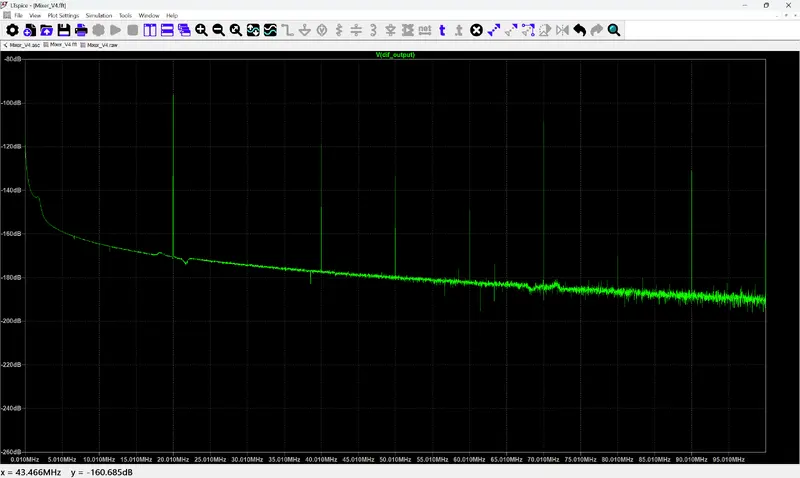Screen dimensions: 800x478
Task: Click the cursor readout in status bar
Action: pyautogui.click(x=67, y=472)
